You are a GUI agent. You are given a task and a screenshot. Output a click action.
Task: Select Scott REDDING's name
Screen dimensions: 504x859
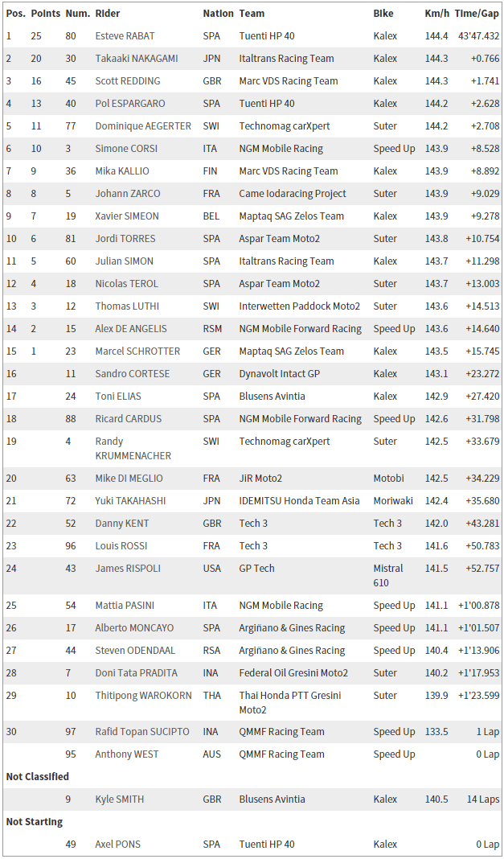point(127,81)
